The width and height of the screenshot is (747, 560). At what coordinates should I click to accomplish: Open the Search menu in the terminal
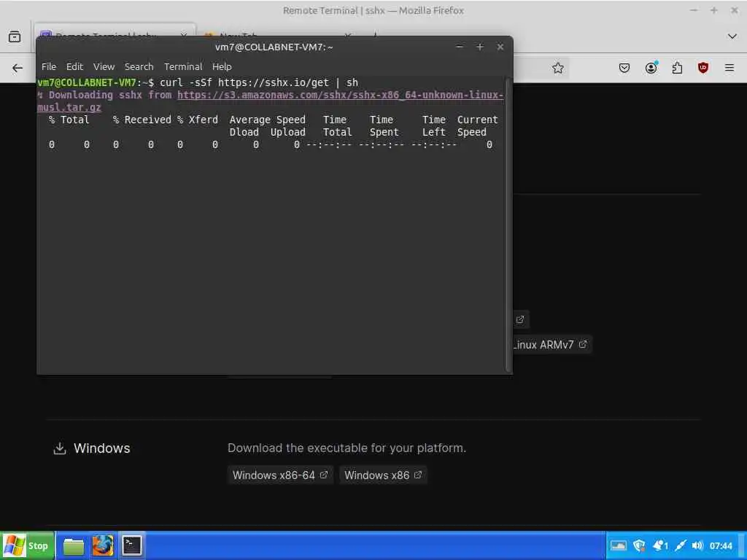(139, 66)
